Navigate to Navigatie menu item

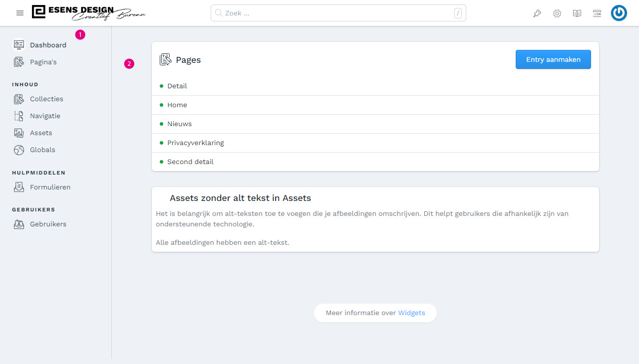tap(45, 116)
